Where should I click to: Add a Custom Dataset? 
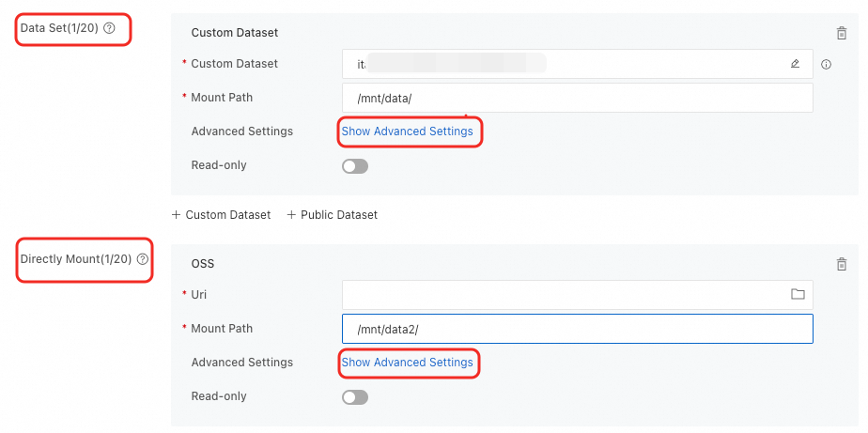[221, 215]
